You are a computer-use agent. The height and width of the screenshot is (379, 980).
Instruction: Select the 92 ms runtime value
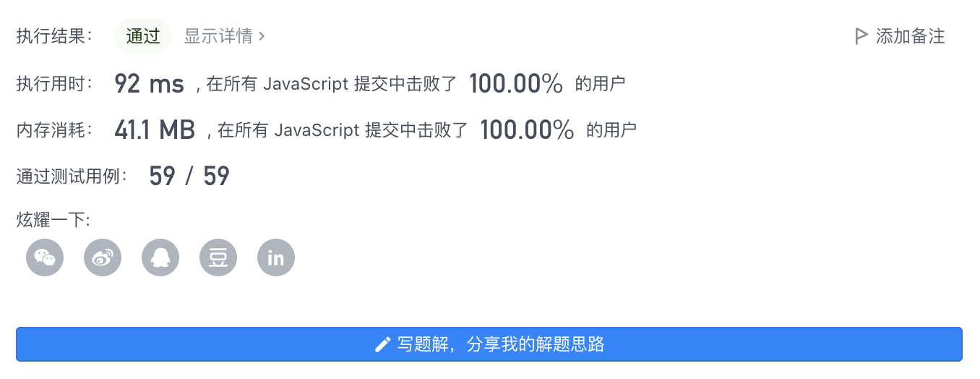tap(149, 84)
